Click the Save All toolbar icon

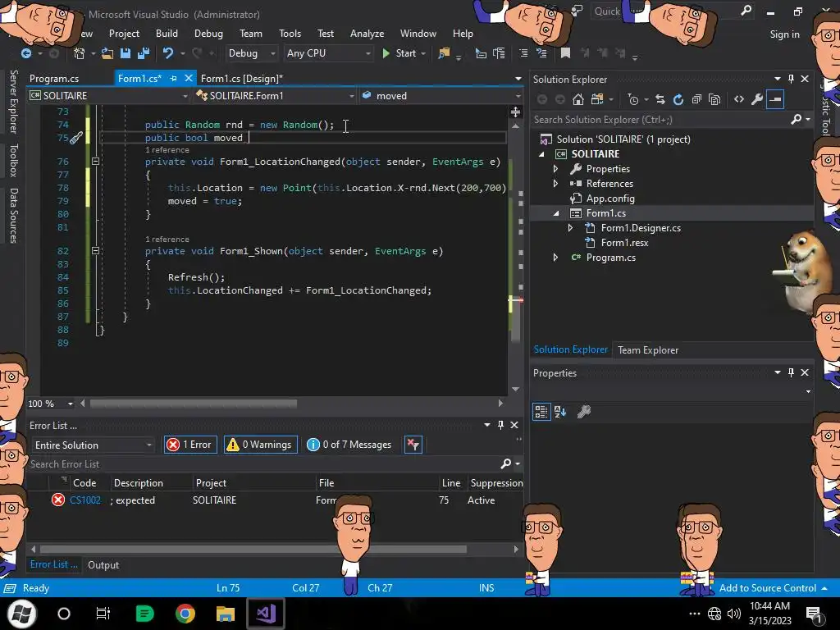tap(143, 53)
